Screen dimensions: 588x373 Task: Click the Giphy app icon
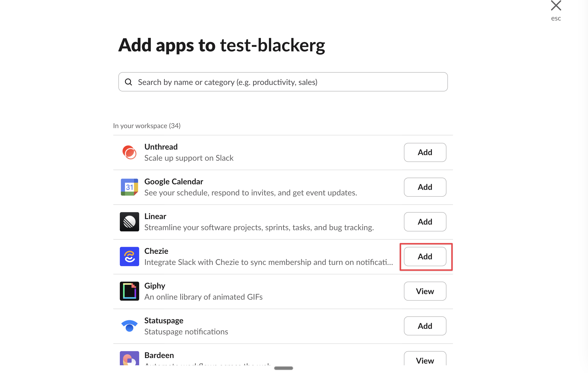(129, 291)
